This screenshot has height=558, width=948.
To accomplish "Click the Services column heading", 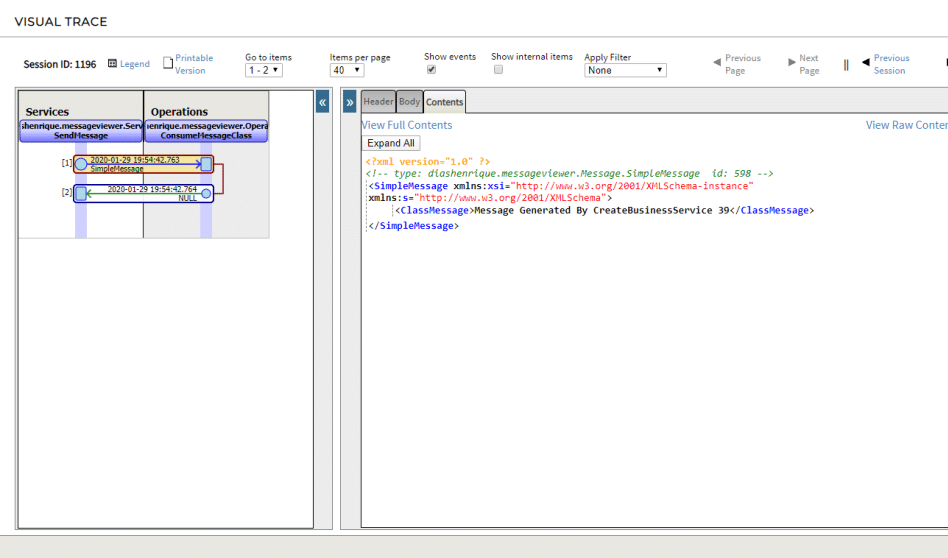I will (47, 112).
